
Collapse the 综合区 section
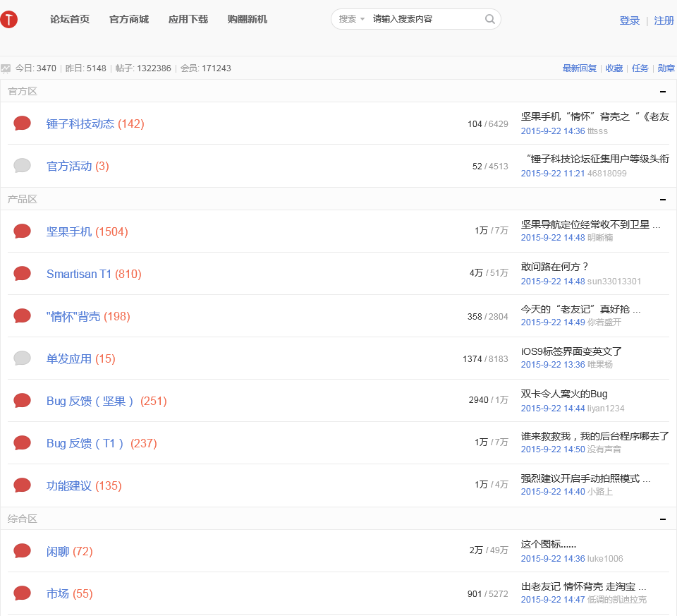(x=663, y=519)
